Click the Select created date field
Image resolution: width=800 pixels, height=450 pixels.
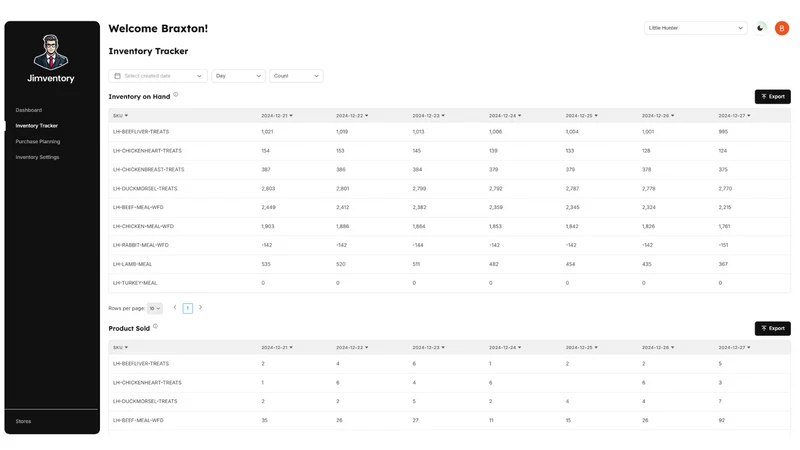(158, 76)
